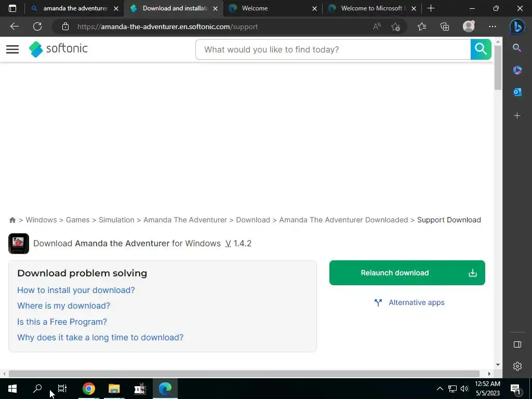Click the horizontal page scrollbar thumb
Image resolution: width=532 pixels, height=399 pixels.
pyautogui.click(x=244, y=374)
